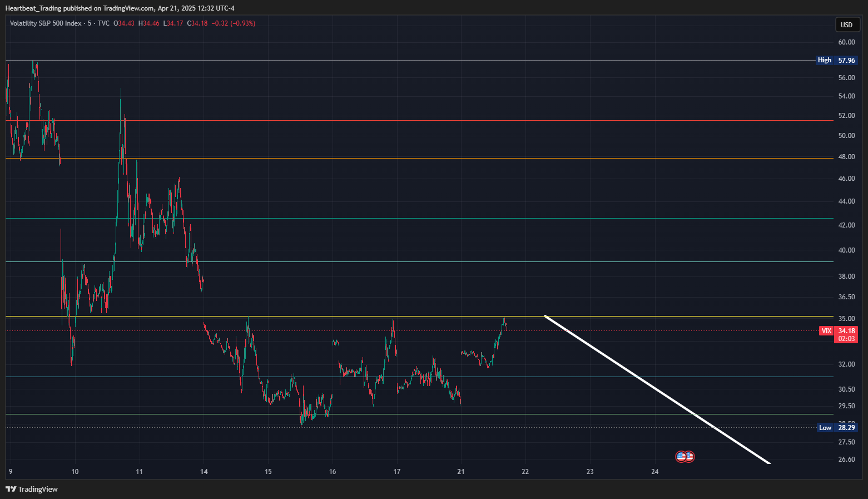Click the VIX 34.18 current price label

point(838,330)
